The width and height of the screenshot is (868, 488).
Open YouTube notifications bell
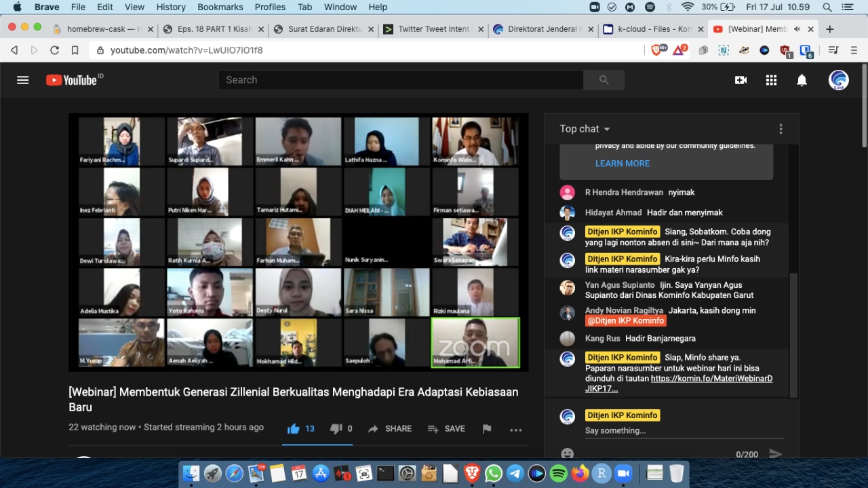[802, 79]
